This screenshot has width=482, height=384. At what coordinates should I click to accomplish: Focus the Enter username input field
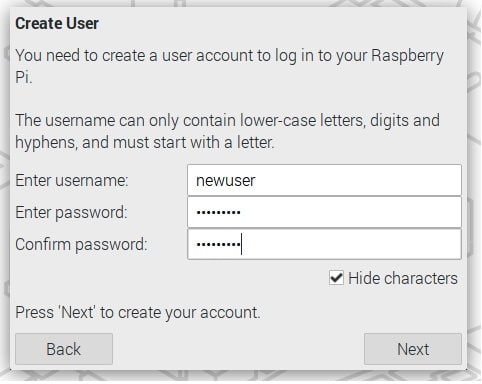tap(324, 180)
